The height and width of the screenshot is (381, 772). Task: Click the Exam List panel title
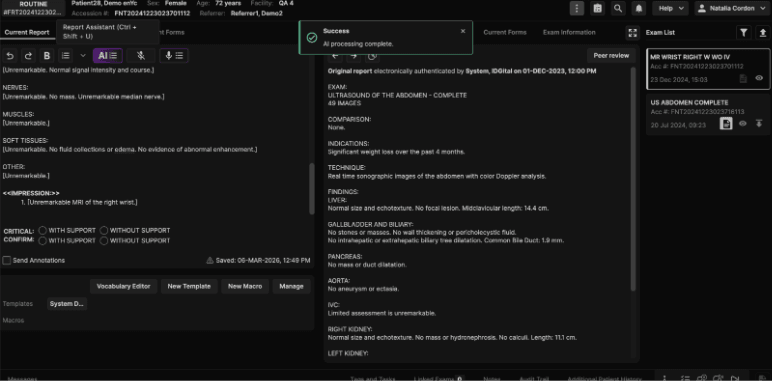660,32
